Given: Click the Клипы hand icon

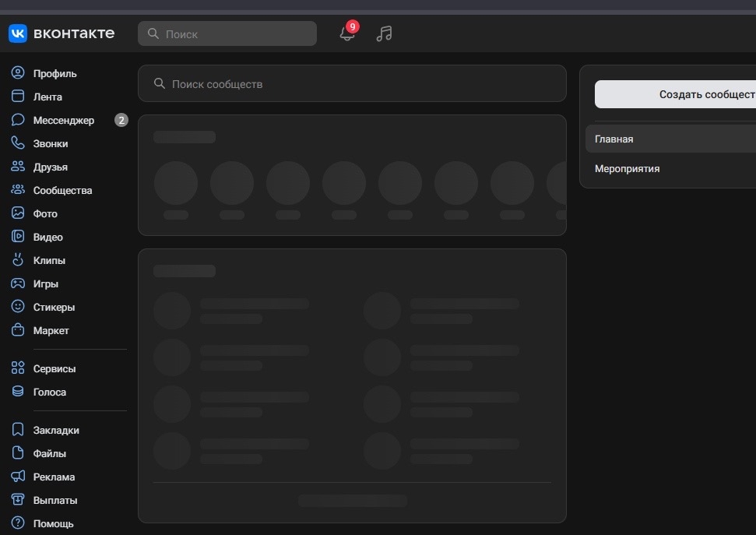Looking at the screenshot, I should [18, 259].
